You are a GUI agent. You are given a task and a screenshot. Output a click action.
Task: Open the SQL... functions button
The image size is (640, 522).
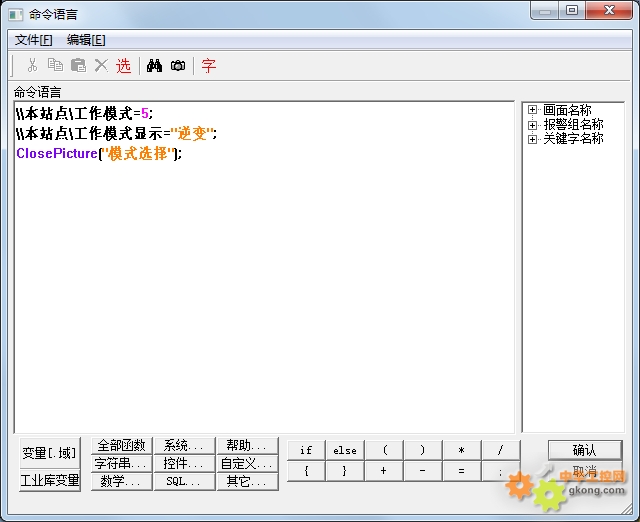point(184,482)
